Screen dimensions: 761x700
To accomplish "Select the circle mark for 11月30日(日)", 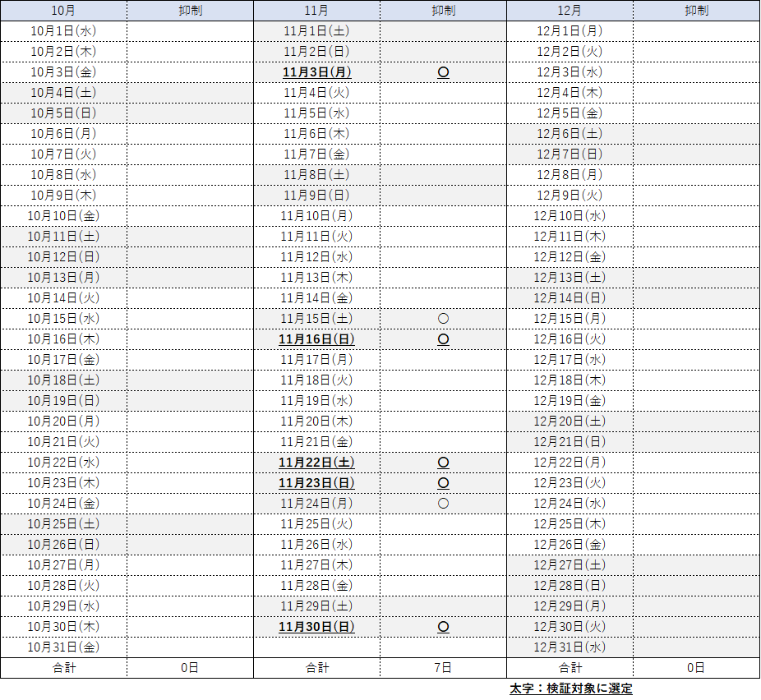I will pos(443,627).
